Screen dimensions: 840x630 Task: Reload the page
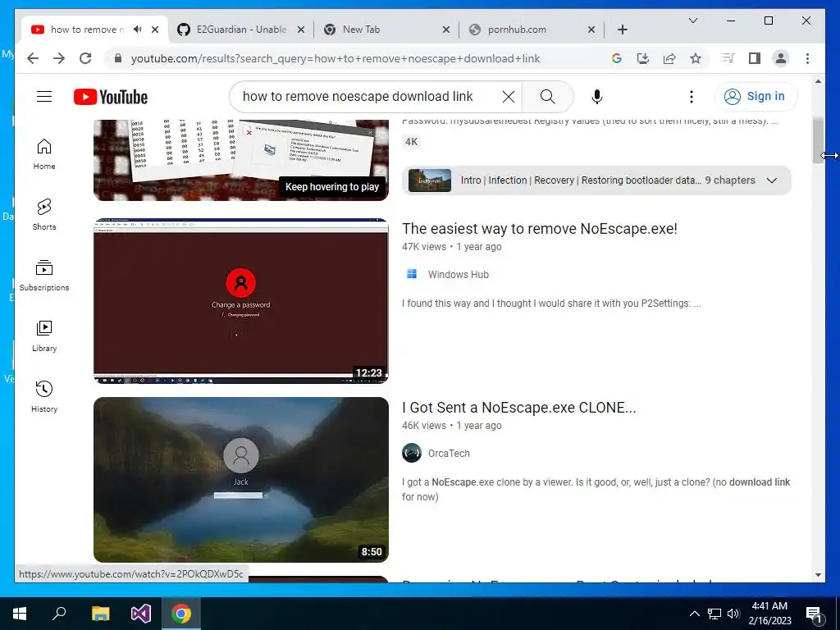[x=85, y=58]
